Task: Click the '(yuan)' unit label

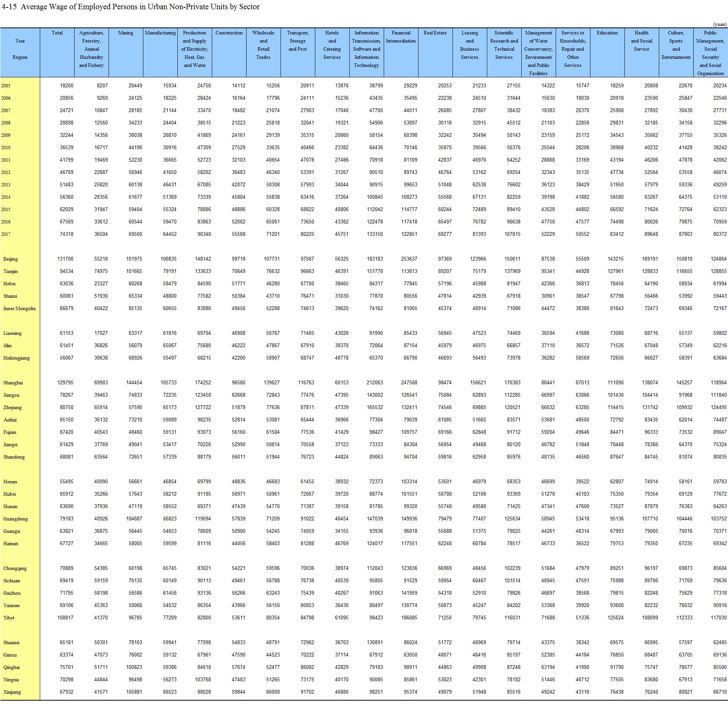Action: (720, 24)
